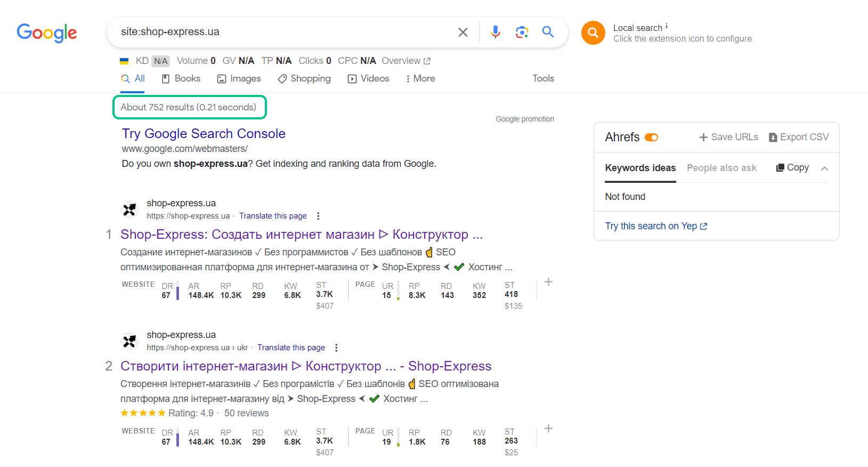Click Export CSV in Ahrefs panel
The height and width of the screenshot is (467, 868).
coord(799,137)
